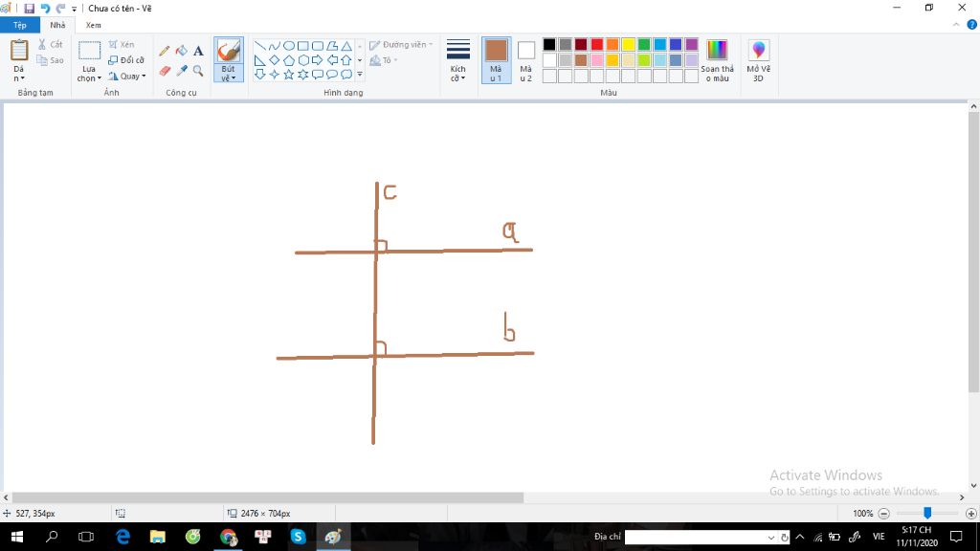980x551 pixels.
Task: Pick the black color swatch
Action: (549, 44)
